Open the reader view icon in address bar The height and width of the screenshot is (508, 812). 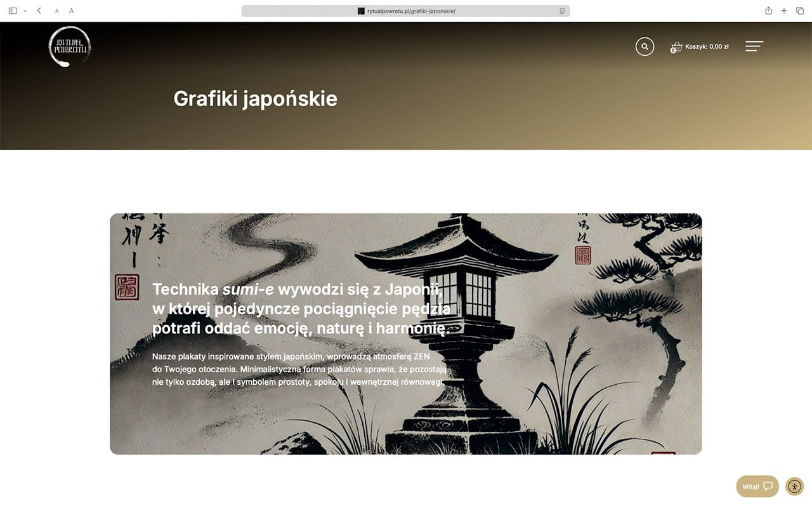click(561, 11)
